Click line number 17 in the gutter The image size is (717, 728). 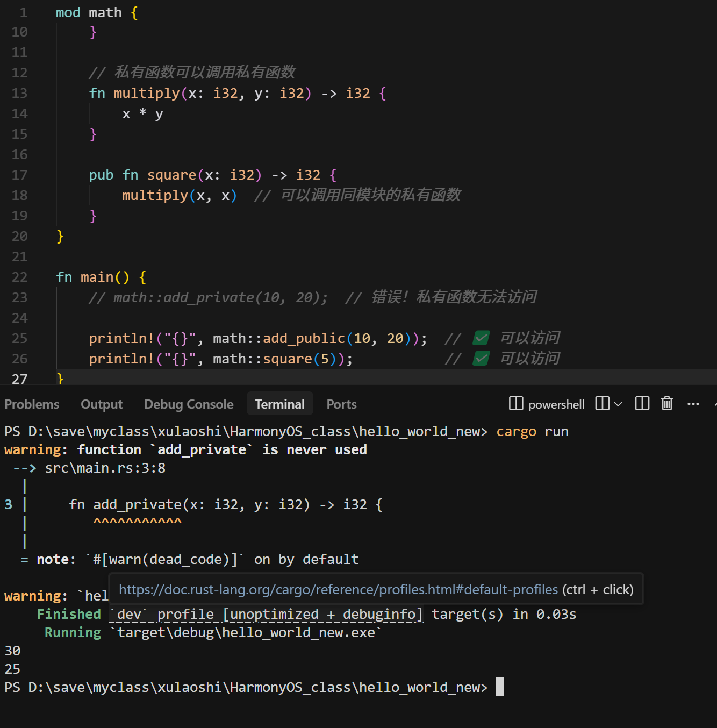[x=19, y=175]
